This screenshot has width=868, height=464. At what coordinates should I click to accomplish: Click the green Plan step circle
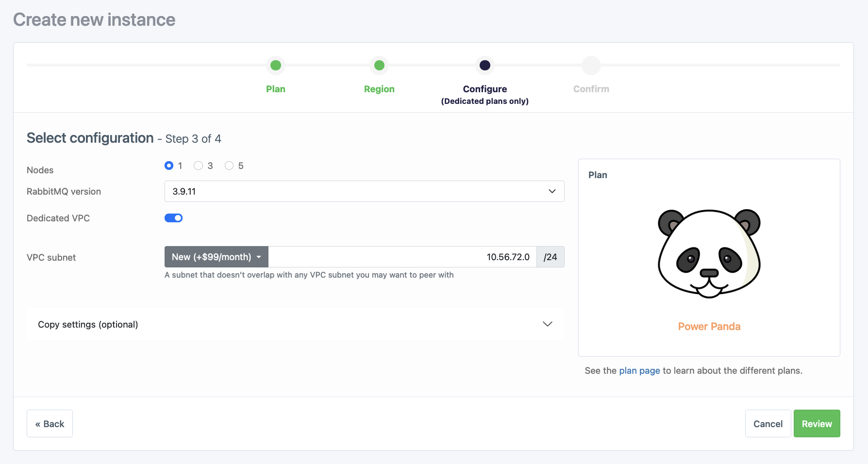tap(276, 65)
